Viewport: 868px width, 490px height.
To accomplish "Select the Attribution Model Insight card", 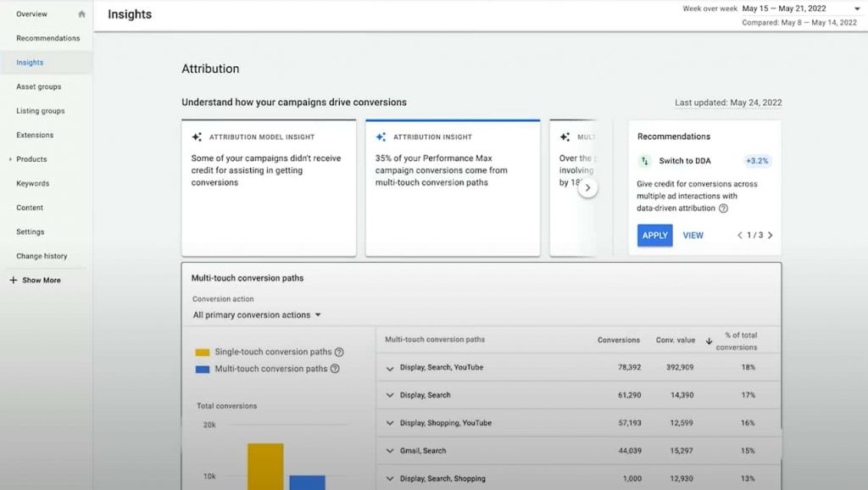I will click(x=269, y=187).
